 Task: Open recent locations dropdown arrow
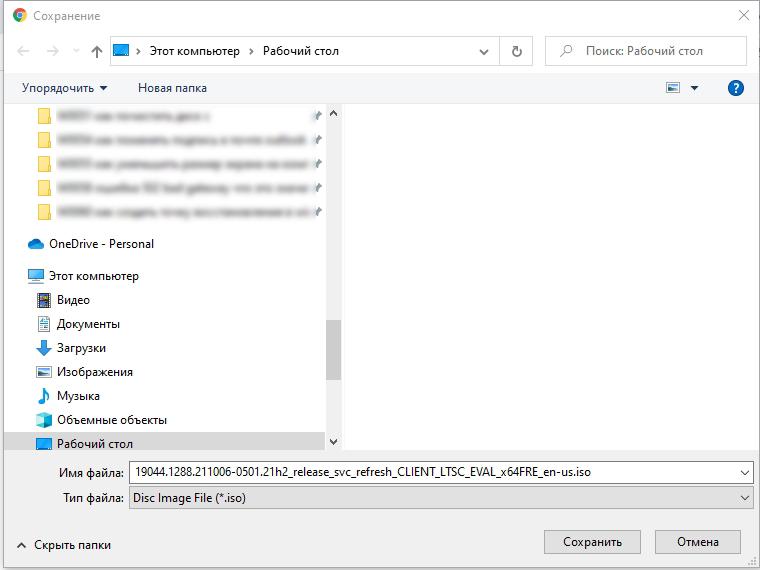tap(76, 51)
